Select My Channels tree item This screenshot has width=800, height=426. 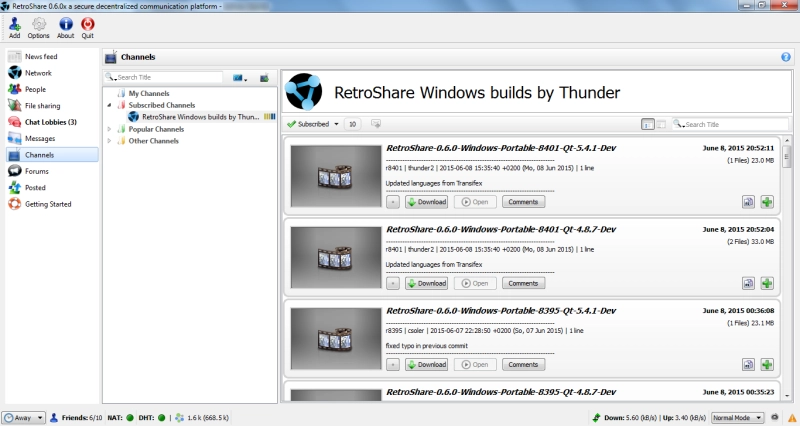tap(148, 93)
